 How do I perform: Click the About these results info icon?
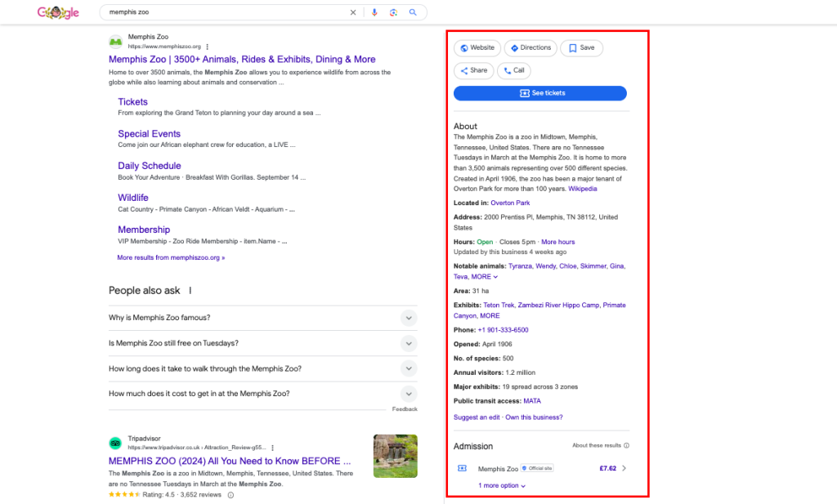[626, 445]
